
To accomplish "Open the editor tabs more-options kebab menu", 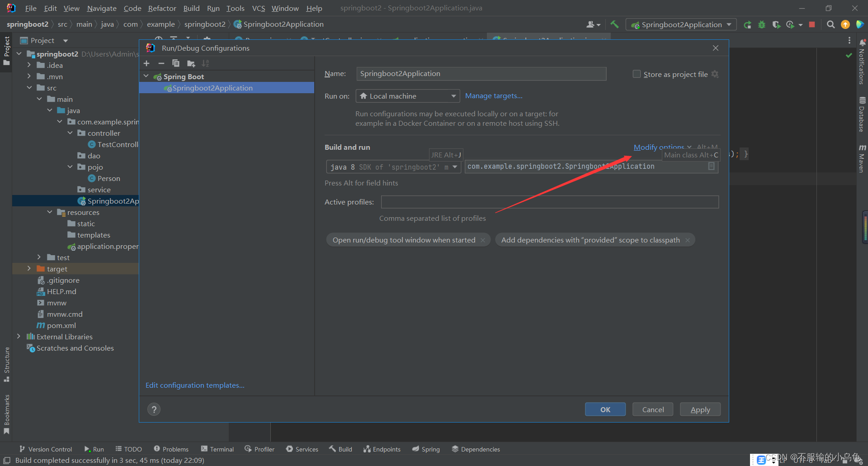I will [849, 40].
